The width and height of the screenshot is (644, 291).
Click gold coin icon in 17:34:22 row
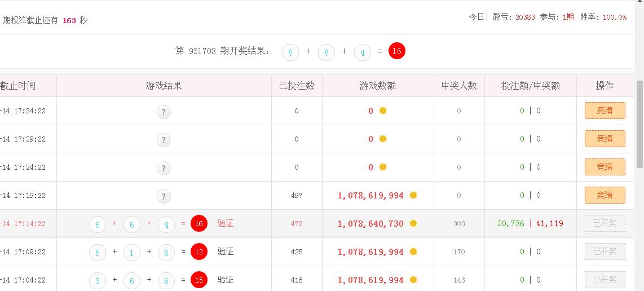(x=383, y=111)
